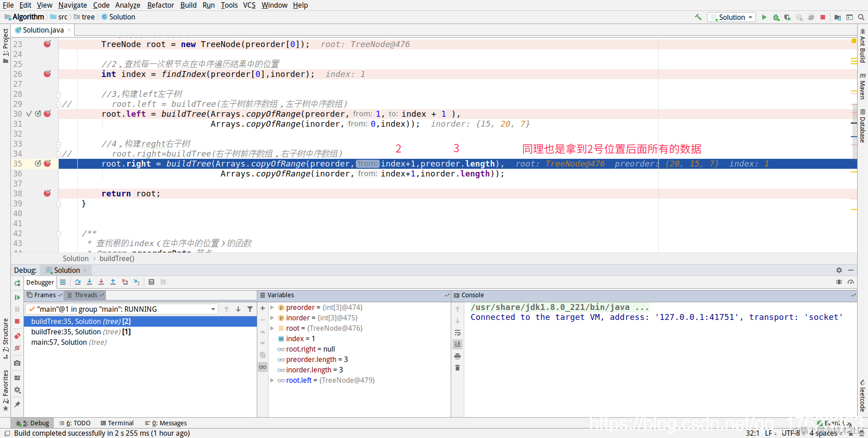Open the Event Log
The width and height of the screenshot is (868, 438).
pyautogui.click(x=835, y=424)
